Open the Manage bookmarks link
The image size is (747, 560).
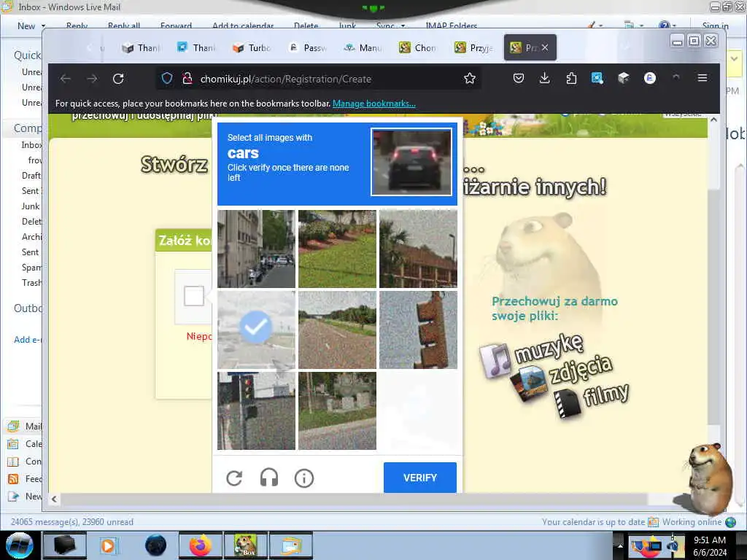pyautogui.click(x=374, y=104)
